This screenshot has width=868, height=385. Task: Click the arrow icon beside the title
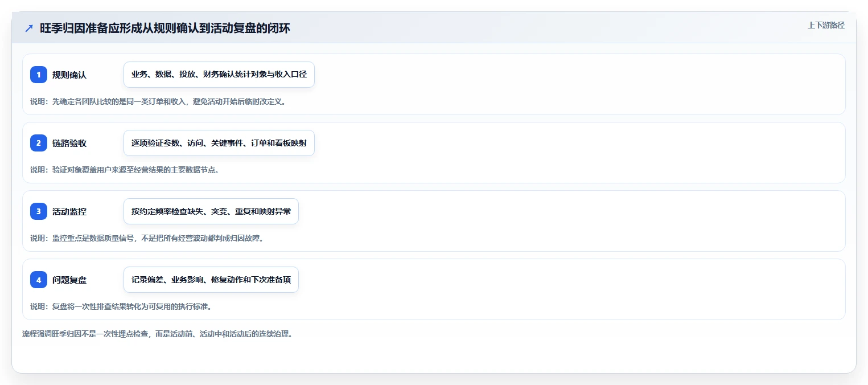click(x=29, y=28)
